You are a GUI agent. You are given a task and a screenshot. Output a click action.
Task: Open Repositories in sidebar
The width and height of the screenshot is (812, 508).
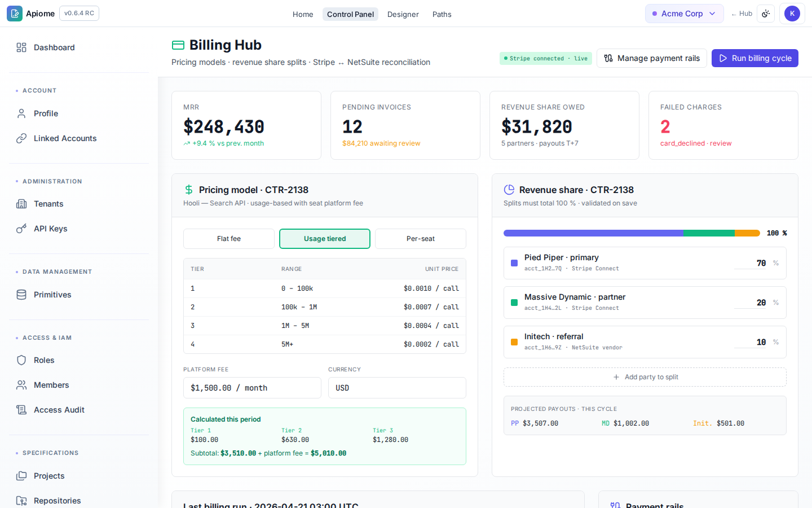[x=79, y=501]
